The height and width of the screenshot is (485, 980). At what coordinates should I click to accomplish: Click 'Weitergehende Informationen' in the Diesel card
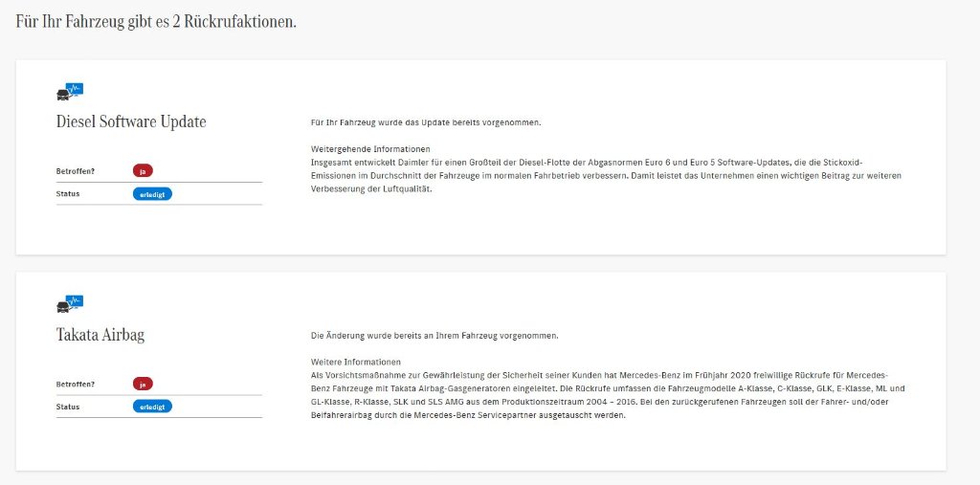(370, 149)
